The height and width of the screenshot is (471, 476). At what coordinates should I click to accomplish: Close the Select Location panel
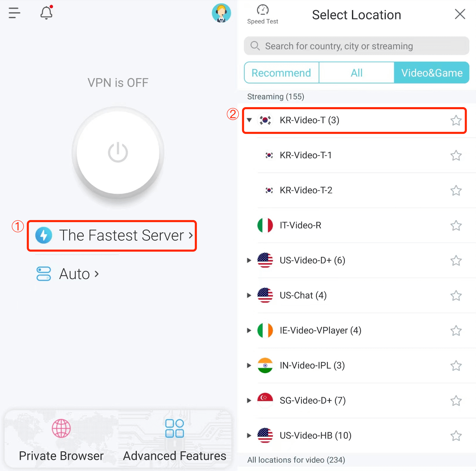click(460, 14)
